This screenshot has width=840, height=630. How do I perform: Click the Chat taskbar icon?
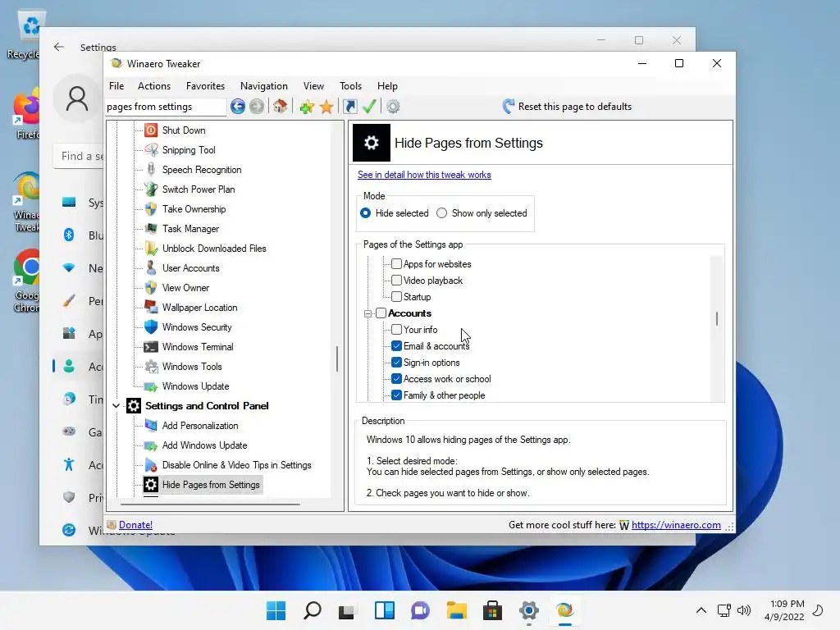[420, 610]
